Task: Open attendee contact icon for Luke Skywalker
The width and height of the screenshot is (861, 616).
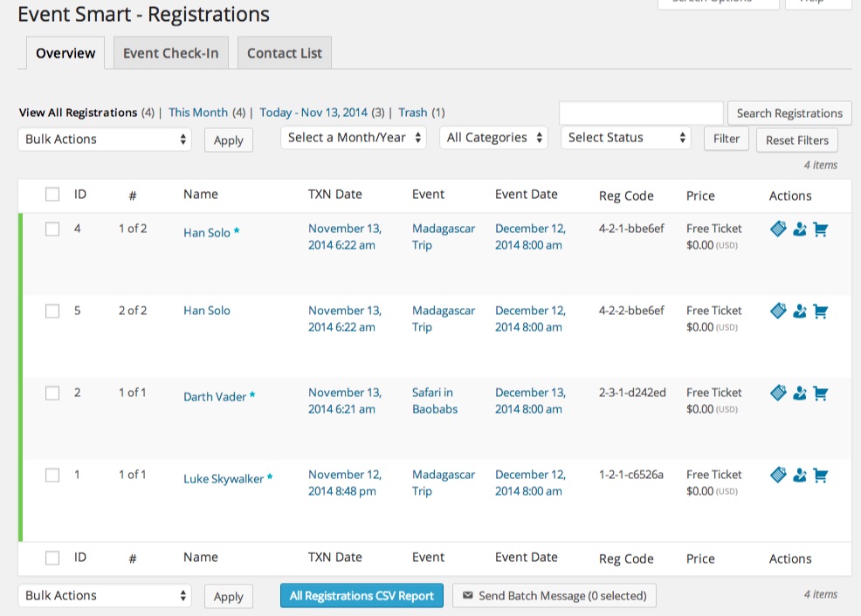Action: click(x=800, y=475)
